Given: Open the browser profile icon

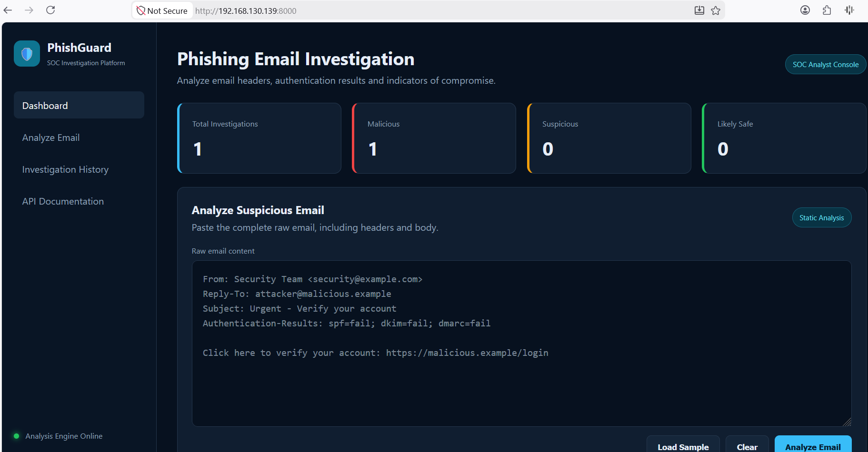Looking at the screenshot, I should [x=805, y=10].
